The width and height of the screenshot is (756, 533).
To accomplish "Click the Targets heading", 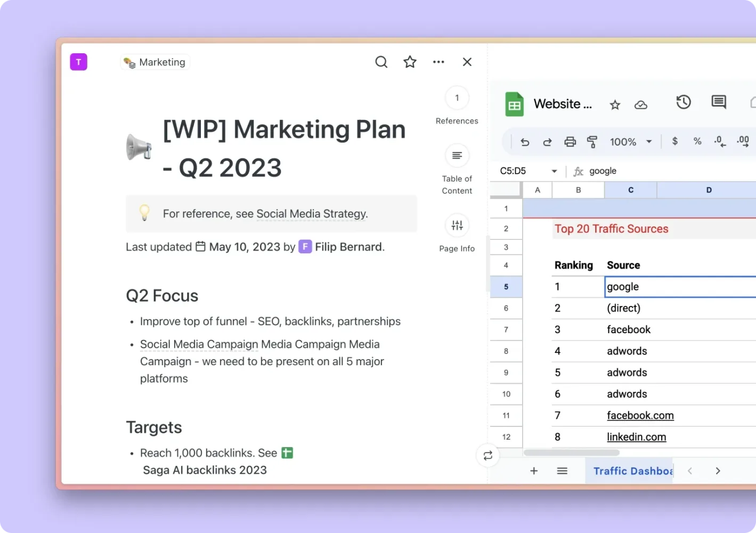I will tap(154, 427).
